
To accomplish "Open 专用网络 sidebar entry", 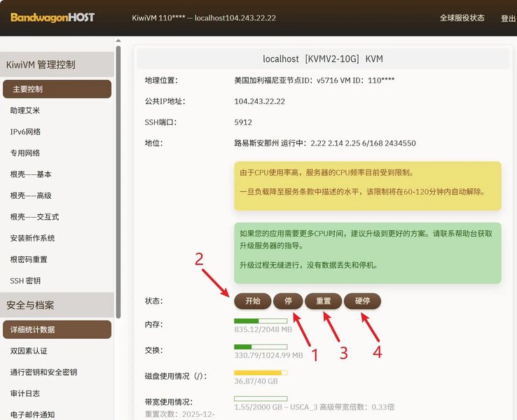I will click(x=25, y=153).
